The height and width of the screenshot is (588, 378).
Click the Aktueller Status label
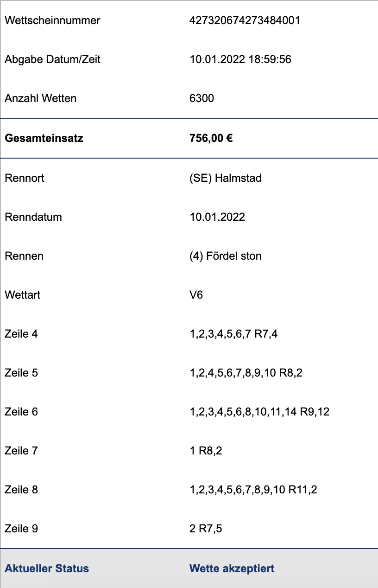pyautogui.click(x=47, y=569)
